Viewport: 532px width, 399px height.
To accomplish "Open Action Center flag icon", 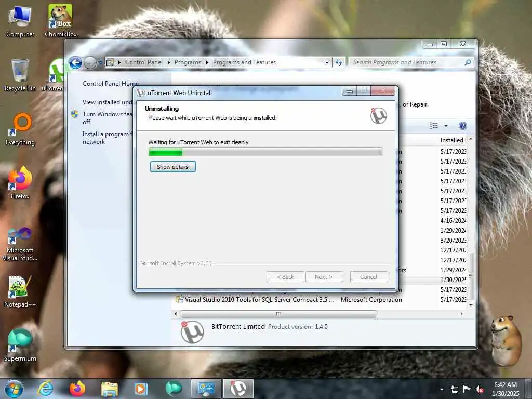I will click(467, 389).
